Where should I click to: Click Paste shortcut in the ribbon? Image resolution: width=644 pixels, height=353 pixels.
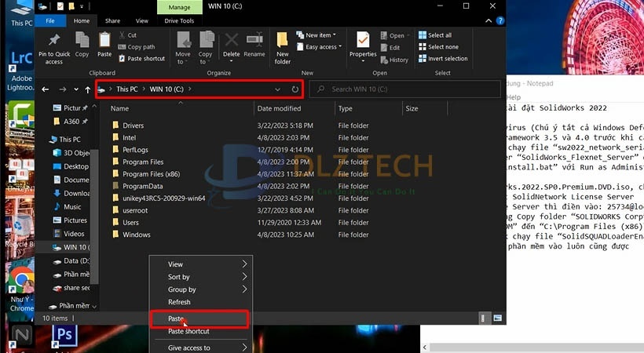pos(141,59)
